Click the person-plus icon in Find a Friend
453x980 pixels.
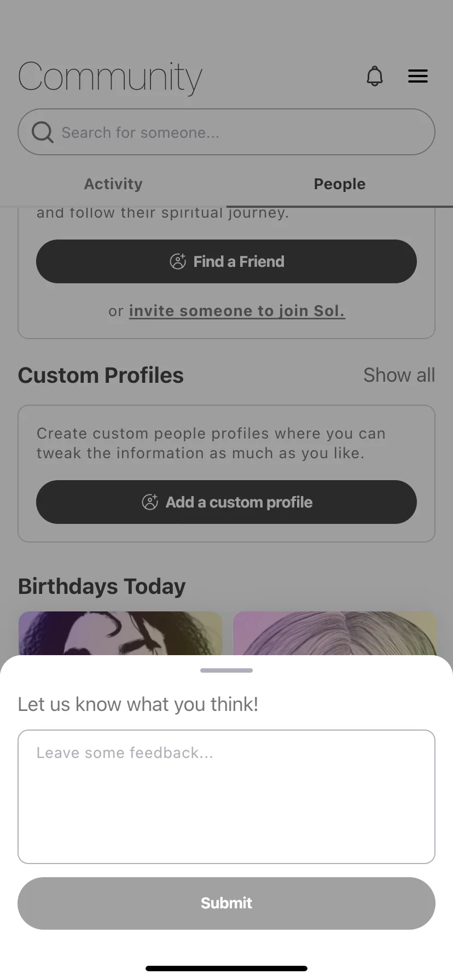(178, 261)
